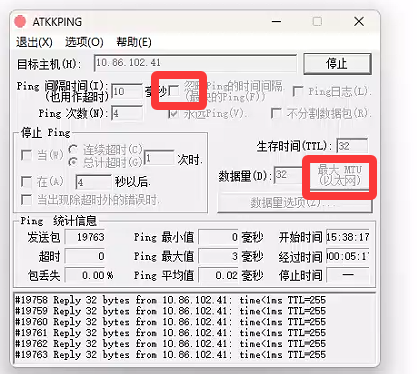Select log line #19760 Reply
The image size is (417, 374).
point(170,322)
